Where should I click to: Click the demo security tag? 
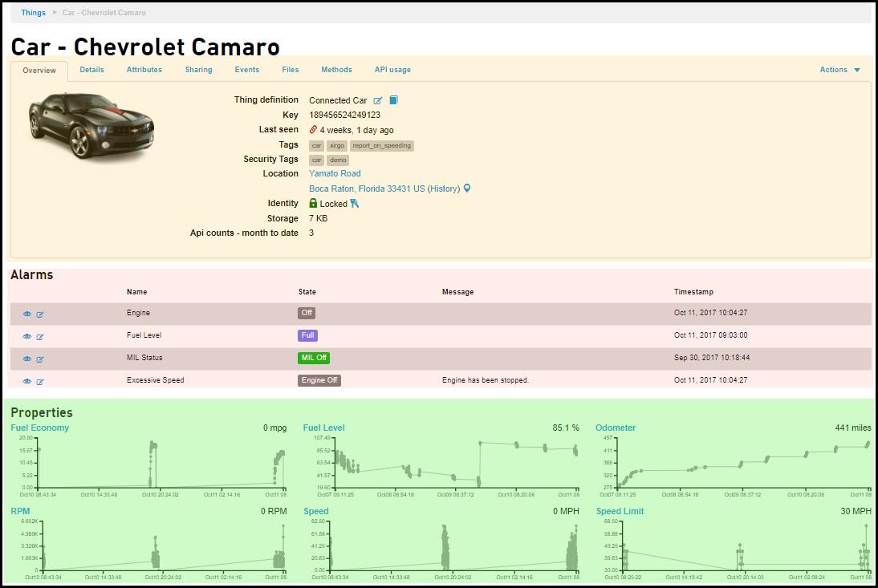pos(338,160)
